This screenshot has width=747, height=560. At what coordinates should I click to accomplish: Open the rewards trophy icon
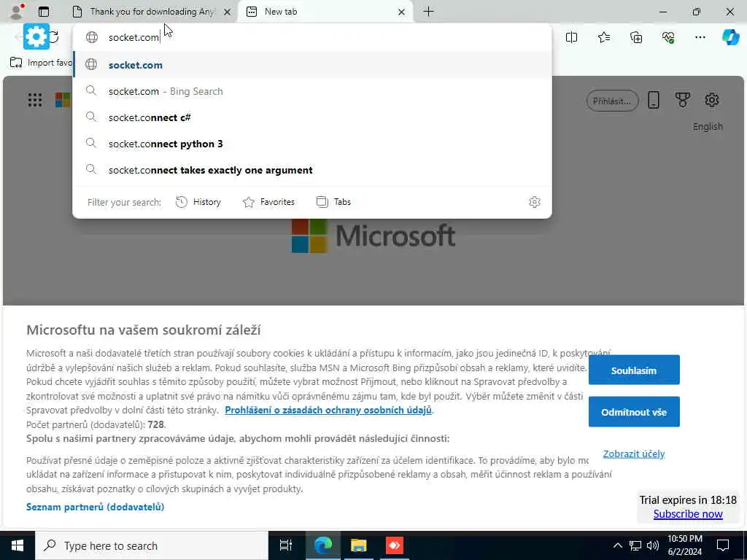pyautogui.click(x=683, y=100)
